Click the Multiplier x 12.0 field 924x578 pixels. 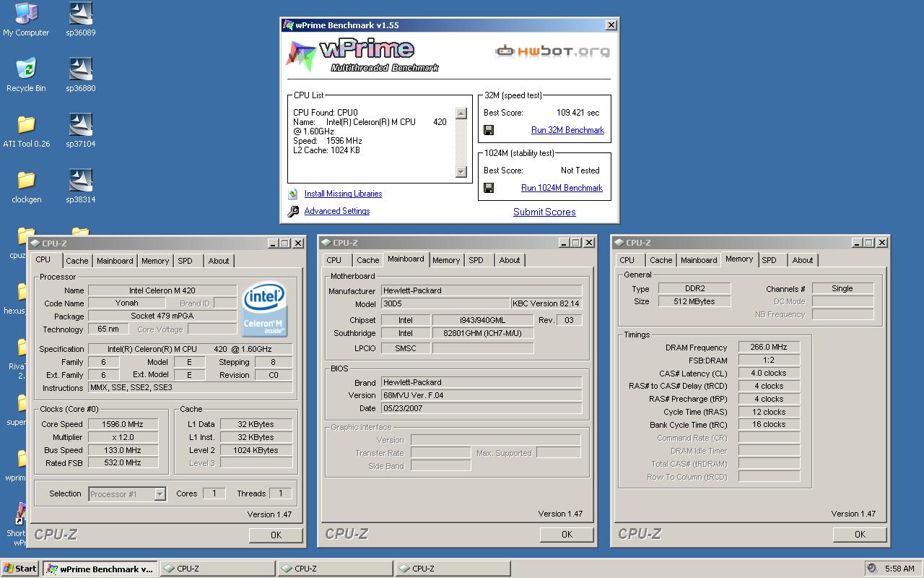click(x=123, y=437)
